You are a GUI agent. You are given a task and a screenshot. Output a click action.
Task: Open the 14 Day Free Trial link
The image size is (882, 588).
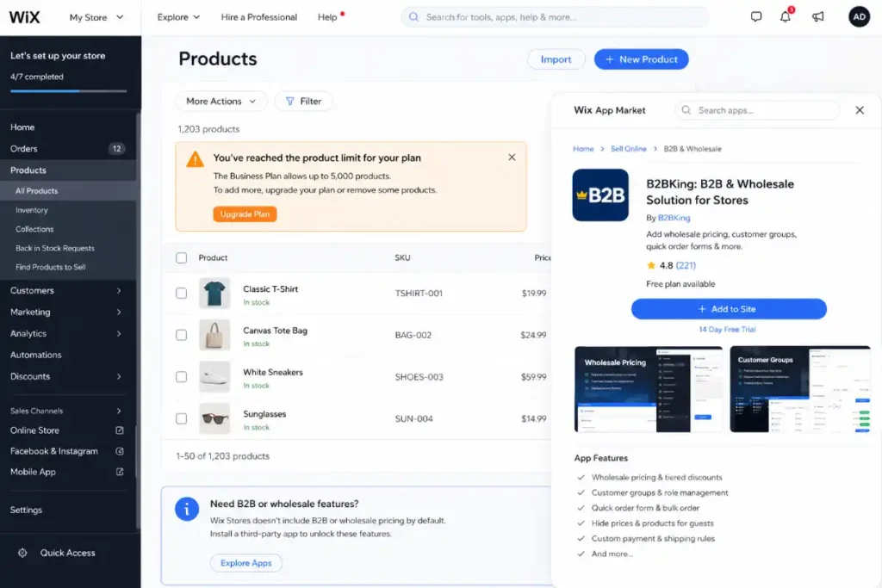click(x=727, y=330)
